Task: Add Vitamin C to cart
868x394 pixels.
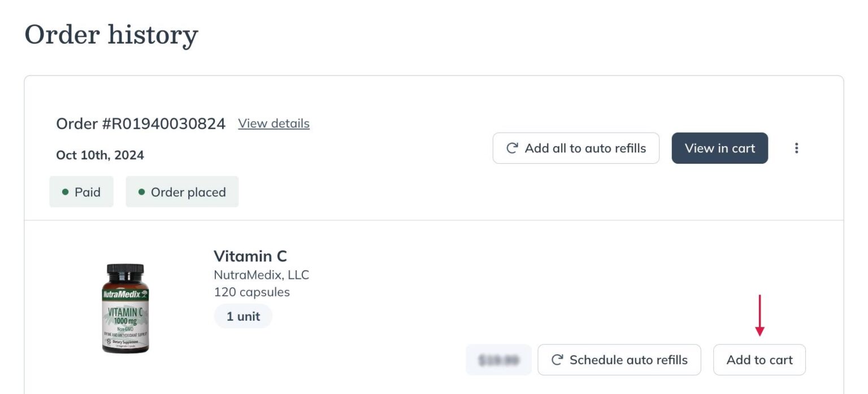Action: 759,360
